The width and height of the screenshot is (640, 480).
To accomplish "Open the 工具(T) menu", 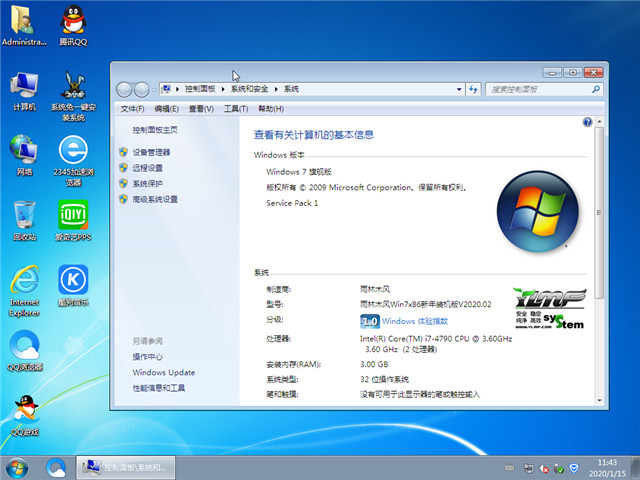I will (x=236, y=109).
